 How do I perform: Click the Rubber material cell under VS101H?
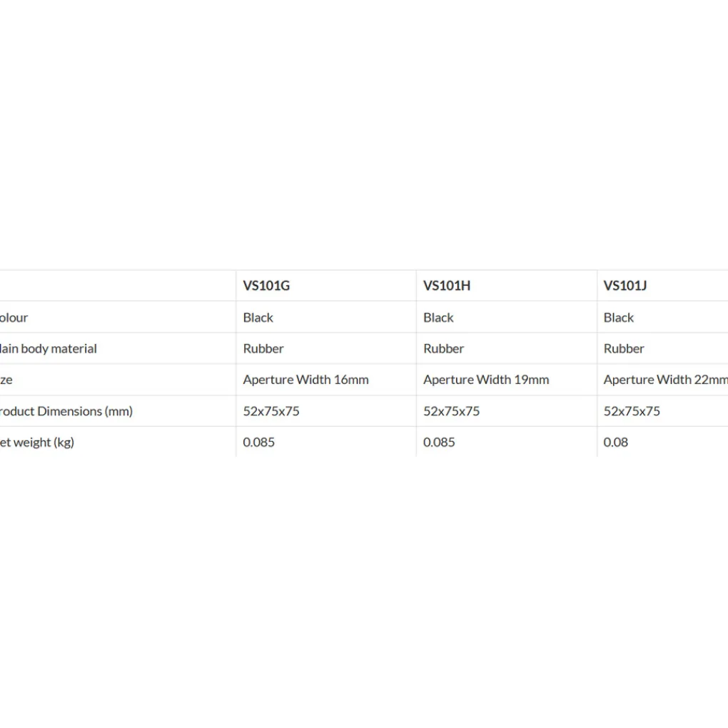pos(443,349)
